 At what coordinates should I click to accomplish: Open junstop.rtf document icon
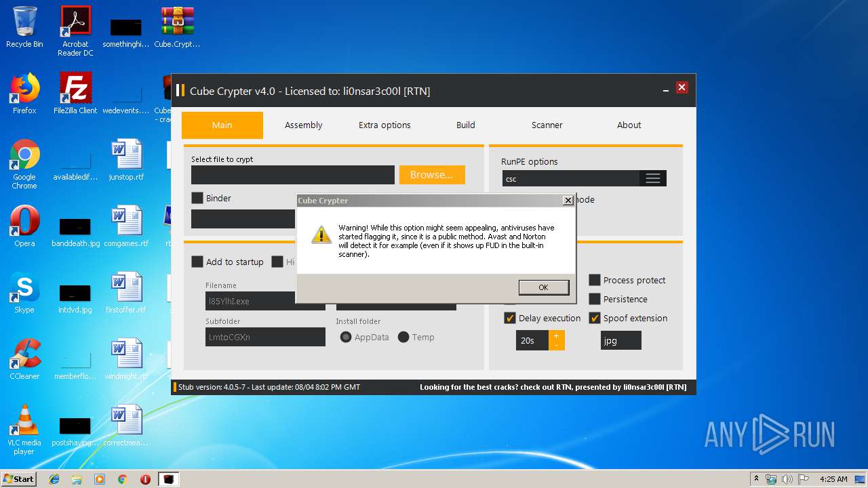coord(126,160)
